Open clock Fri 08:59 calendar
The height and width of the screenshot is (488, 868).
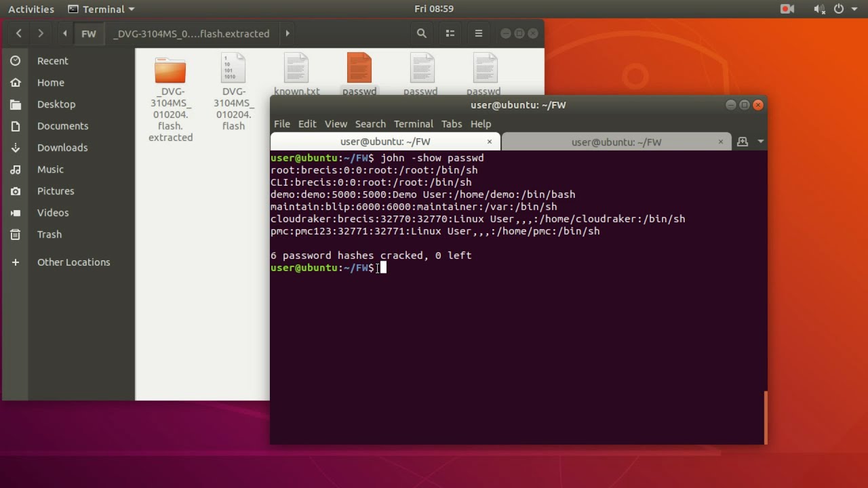(x=434, y=9)
